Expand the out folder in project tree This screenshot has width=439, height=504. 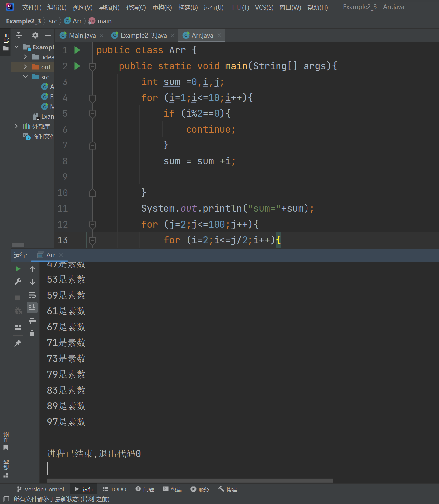tap(25, 67)
